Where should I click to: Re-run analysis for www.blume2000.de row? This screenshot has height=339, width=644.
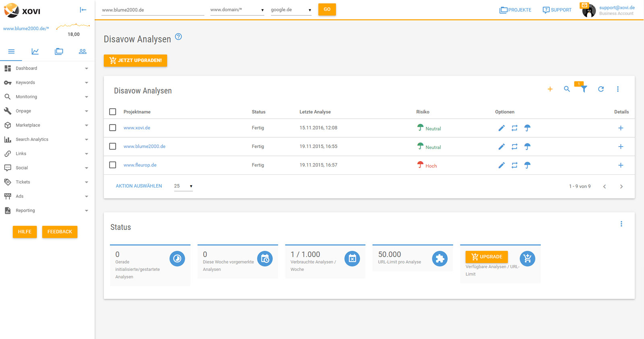[x=514, y=147]
